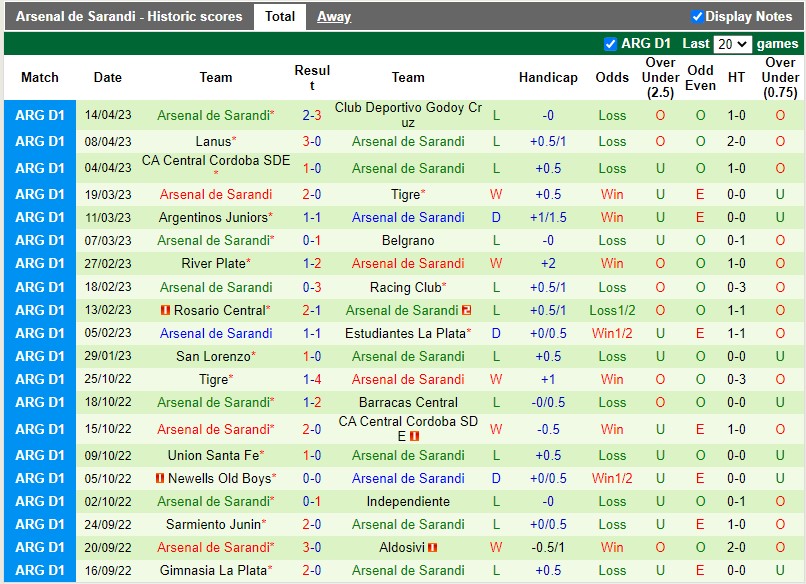
Task: Select the Total tab
Action: click(x=280, y=16)
